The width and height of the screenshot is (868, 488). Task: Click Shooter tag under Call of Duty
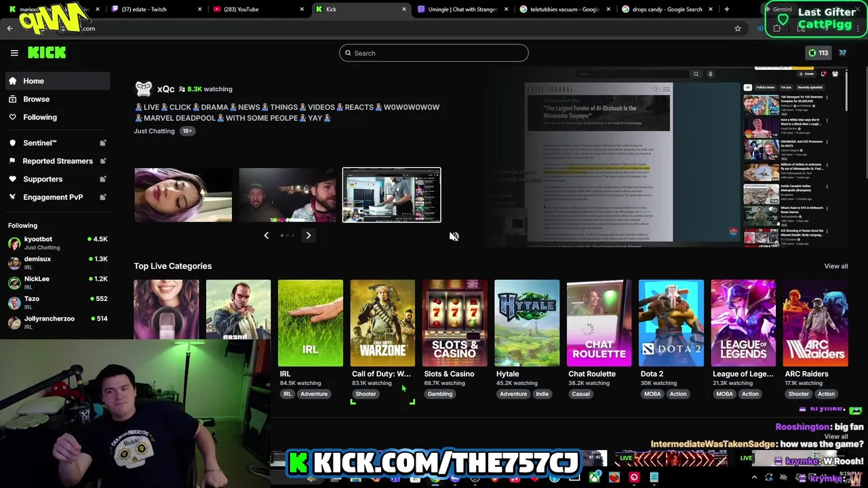[366, 394]
